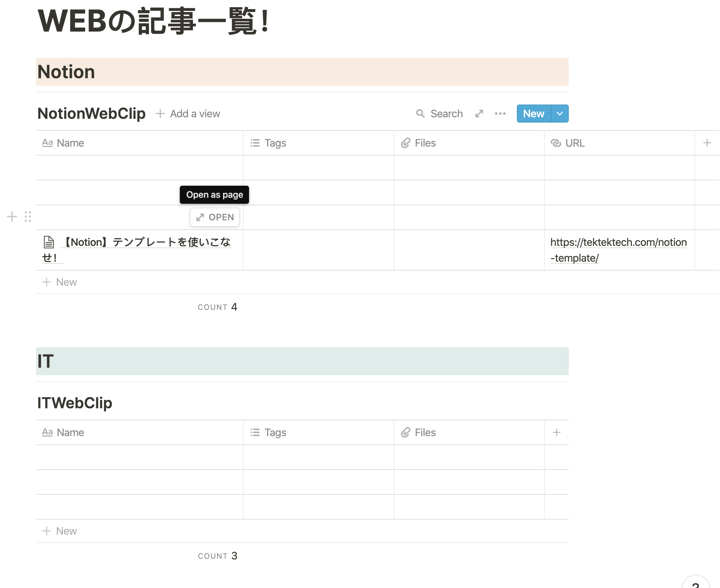The width and height of the screenshot is (720, 588).
Task: Click the plus icon to add a NotionWebClip property
Action: point(707,143)
